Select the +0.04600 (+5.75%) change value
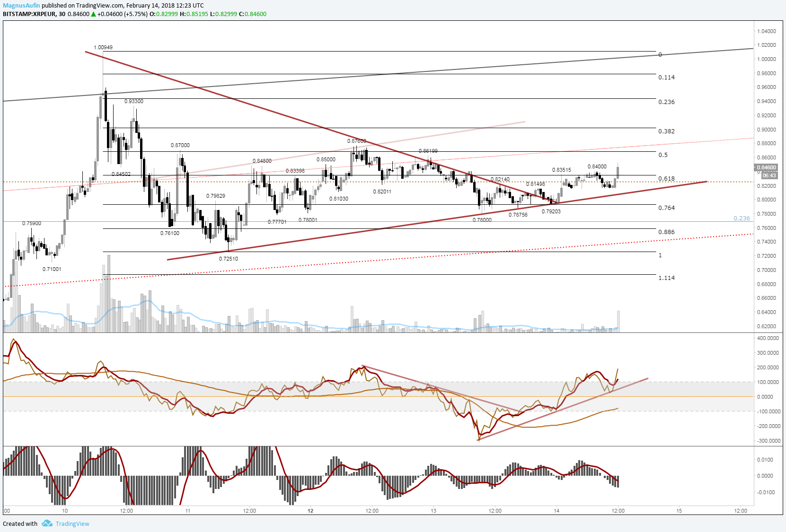The image size is (786, 532). tap(123, 14)
